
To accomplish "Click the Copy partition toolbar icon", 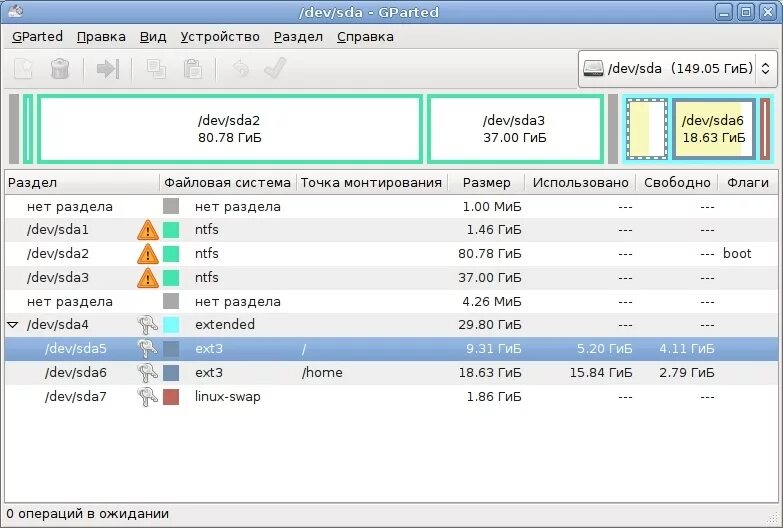I will tap(156, 68).
